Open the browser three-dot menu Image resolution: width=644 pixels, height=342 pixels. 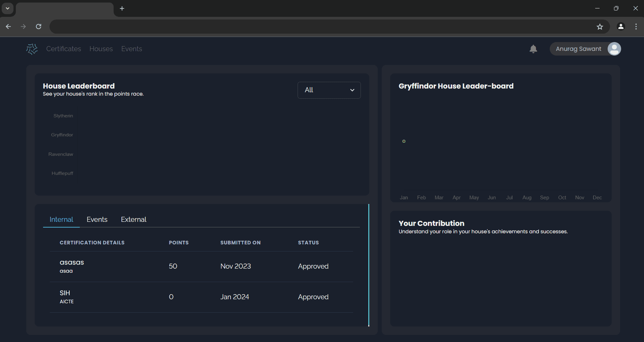pos(636,27)
